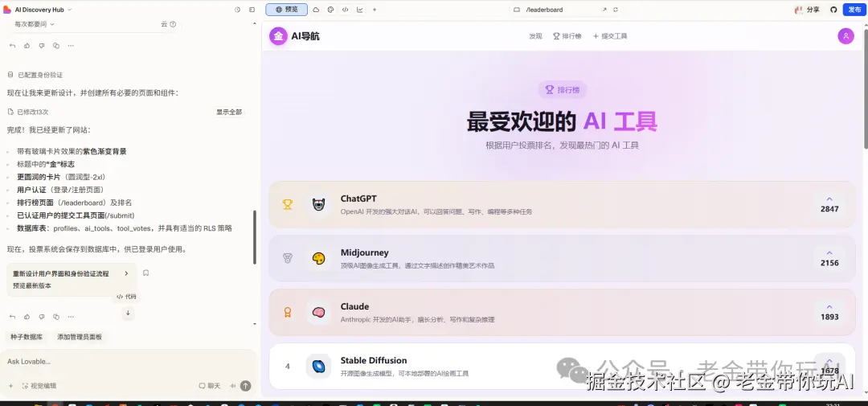This screenshot has width=868, height=406.
Task: Open more options on the lower message
Action: (71, 317)
